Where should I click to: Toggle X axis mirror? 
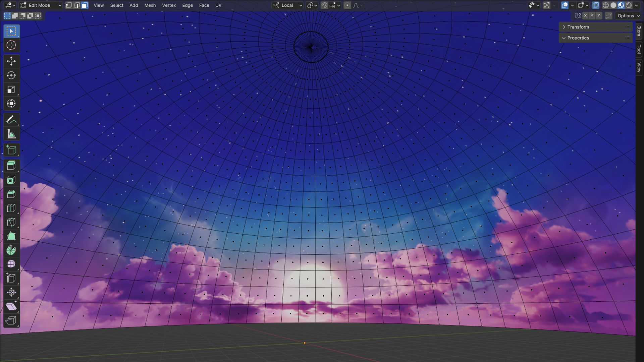click(x=585, y=16)
